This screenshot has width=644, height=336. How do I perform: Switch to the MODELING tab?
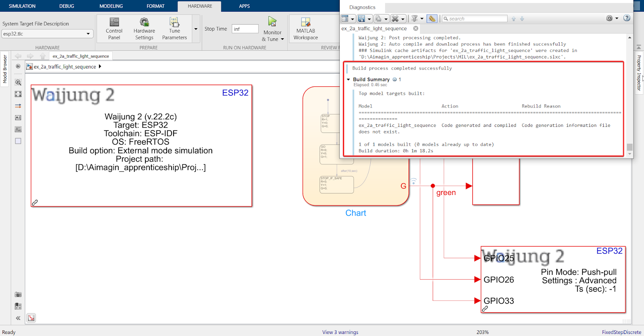(x=111, y=6)
